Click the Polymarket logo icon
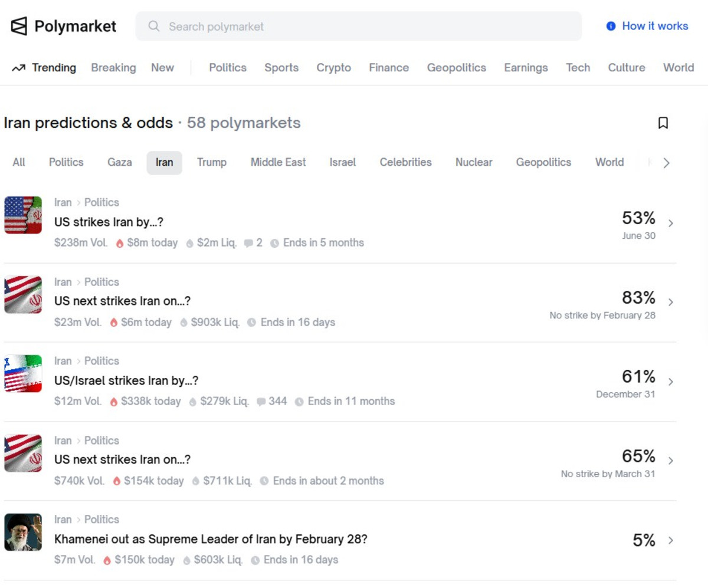708x588 pixels. [x=19, y=26]
